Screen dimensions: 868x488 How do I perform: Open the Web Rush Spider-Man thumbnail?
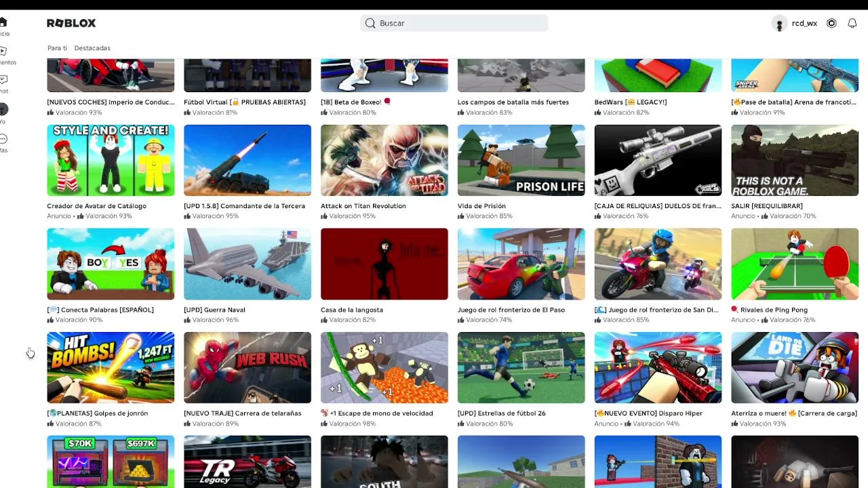pos(248,367)
